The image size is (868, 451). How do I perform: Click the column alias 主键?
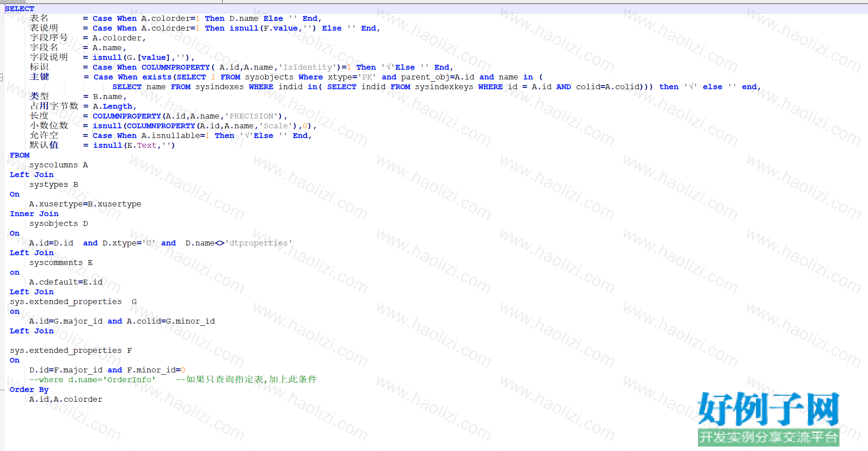point(39,77)
